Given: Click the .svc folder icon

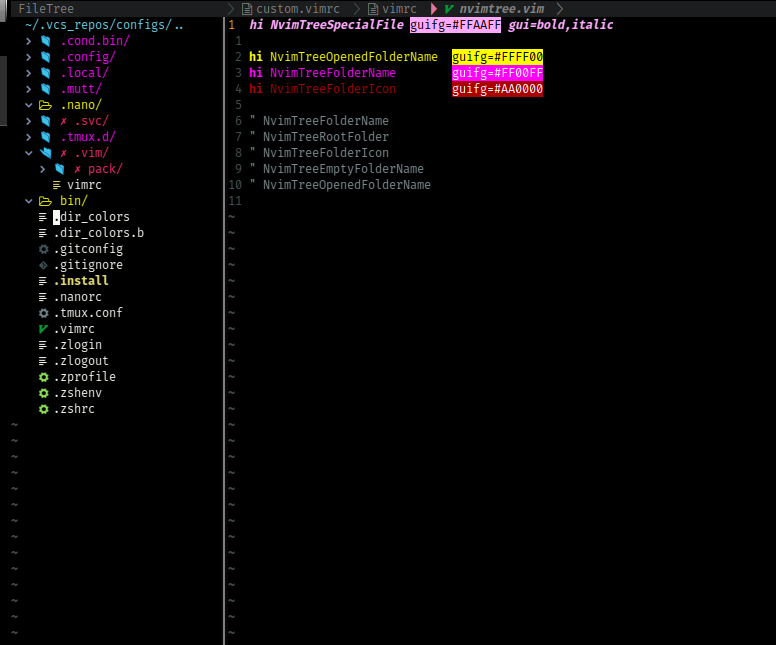Looking at the screenshot, I should 46,121.
